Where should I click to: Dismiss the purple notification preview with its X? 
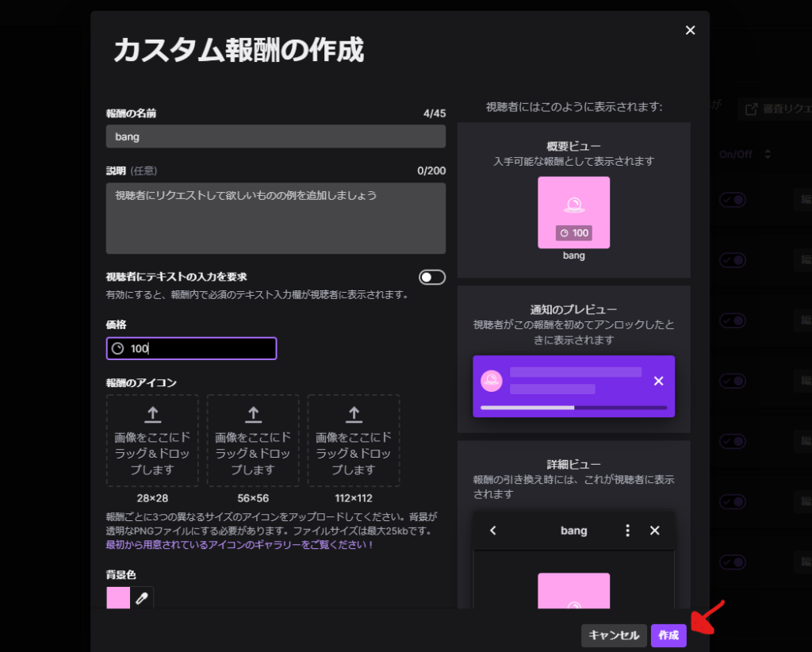click(658, 382)
